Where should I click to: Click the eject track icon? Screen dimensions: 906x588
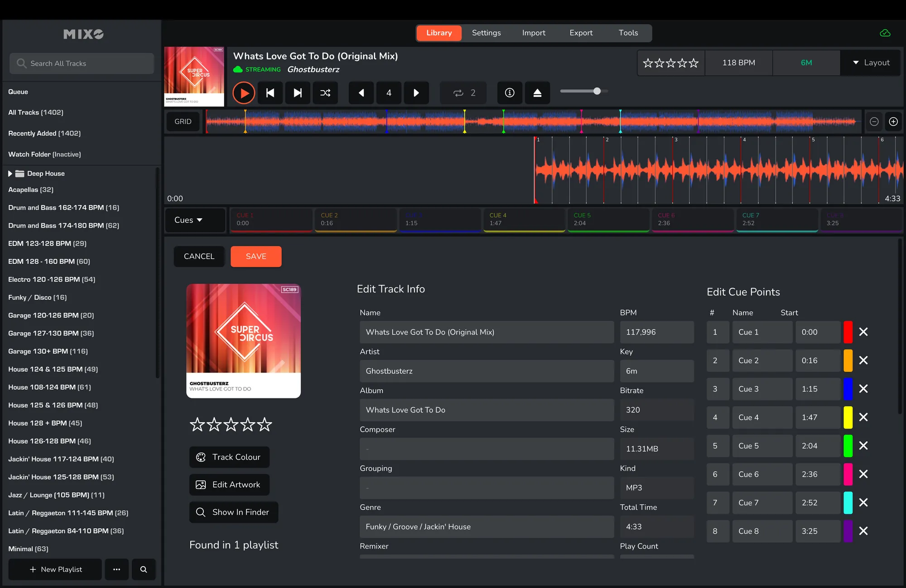click(537, 93)
